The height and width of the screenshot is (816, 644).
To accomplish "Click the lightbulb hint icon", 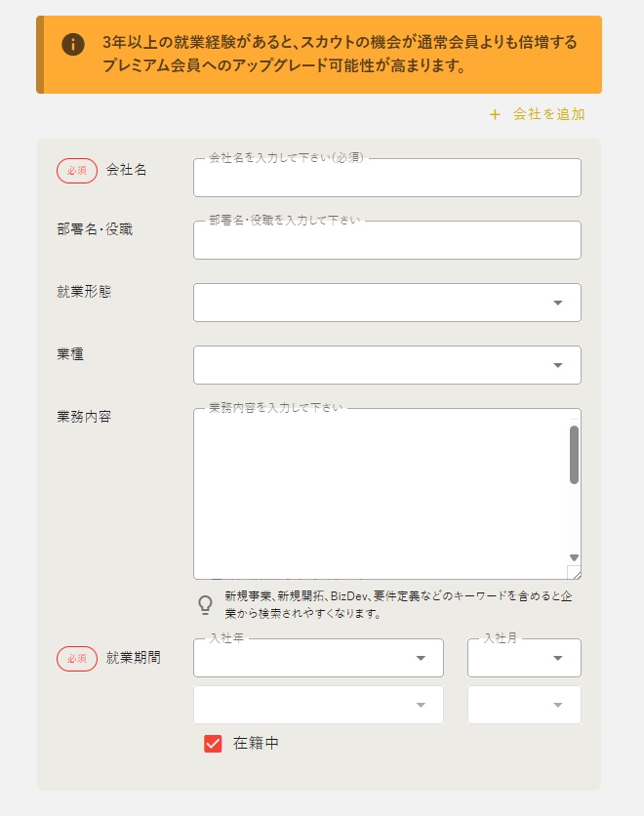I will (206, 605).
